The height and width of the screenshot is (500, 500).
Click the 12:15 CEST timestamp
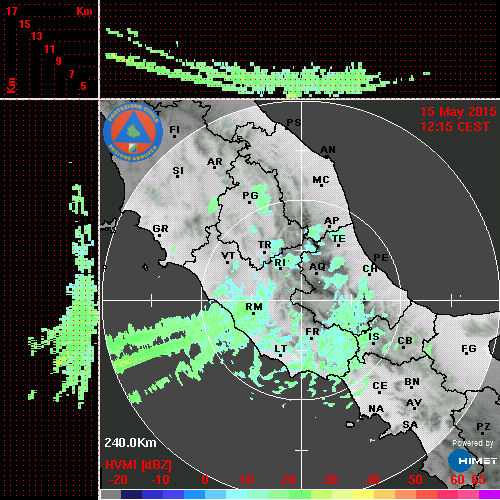point(455,127)
